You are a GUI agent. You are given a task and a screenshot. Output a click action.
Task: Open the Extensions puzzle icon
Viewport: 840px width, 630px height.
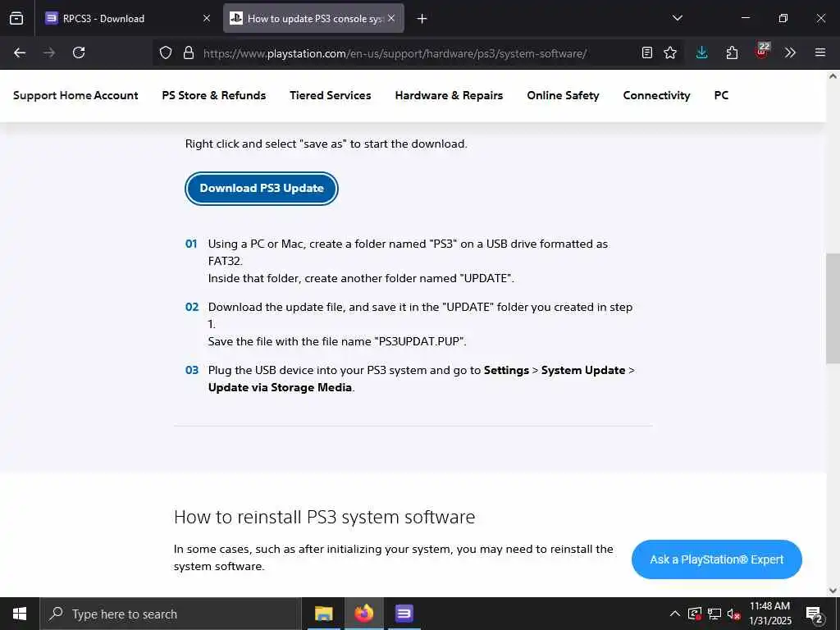click(732, 52)
